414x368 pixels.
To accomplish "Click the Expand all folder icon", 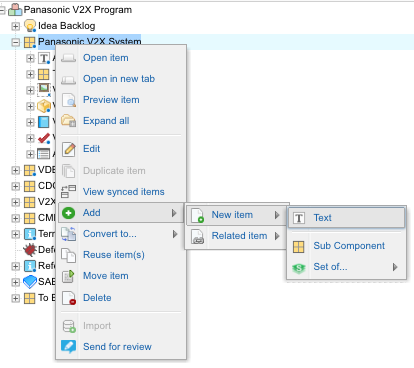I will [69, 121].
